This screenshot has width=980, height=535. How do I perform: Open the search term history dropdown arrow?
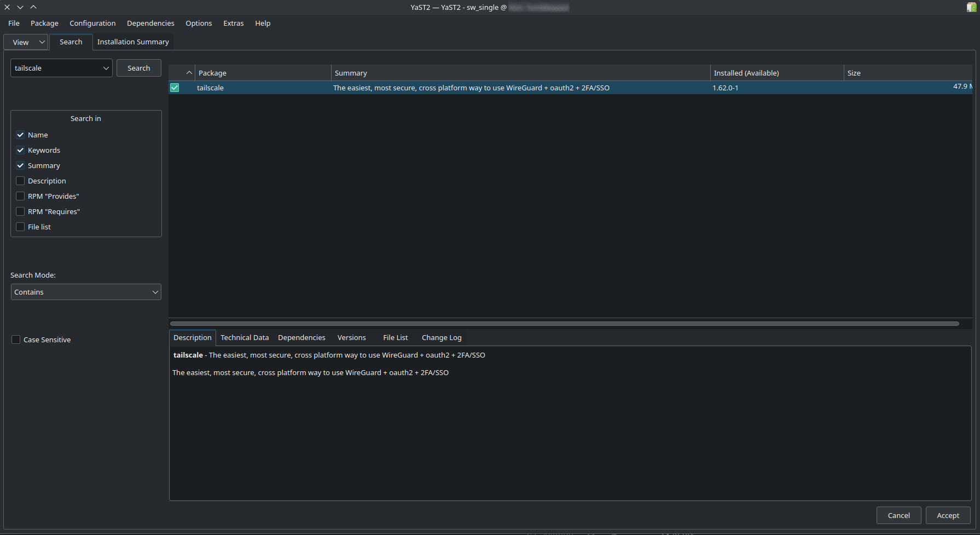coord(106,68)
